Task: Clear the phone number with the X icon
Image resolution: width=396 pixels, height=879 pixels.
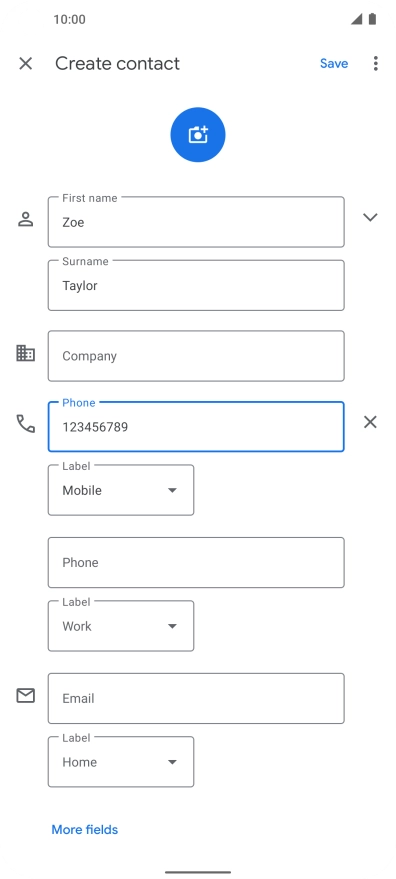Action: pyautogui.click(x=370, y=422)
